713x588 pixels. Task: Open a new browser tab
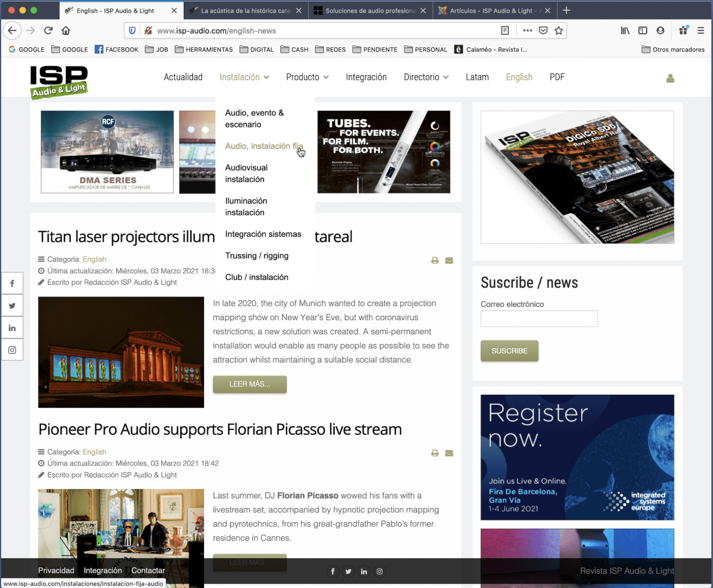[x=567, y=10]
